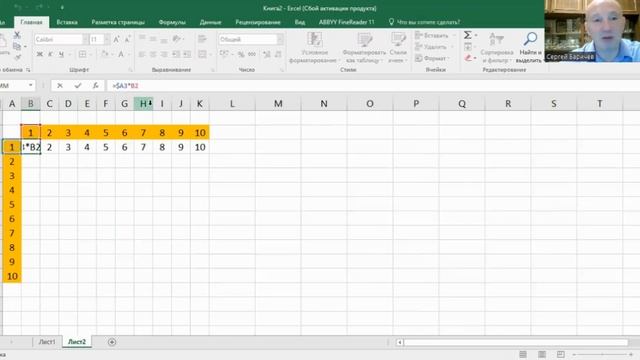Toggle center text horizontally

(x=153, y=54)
